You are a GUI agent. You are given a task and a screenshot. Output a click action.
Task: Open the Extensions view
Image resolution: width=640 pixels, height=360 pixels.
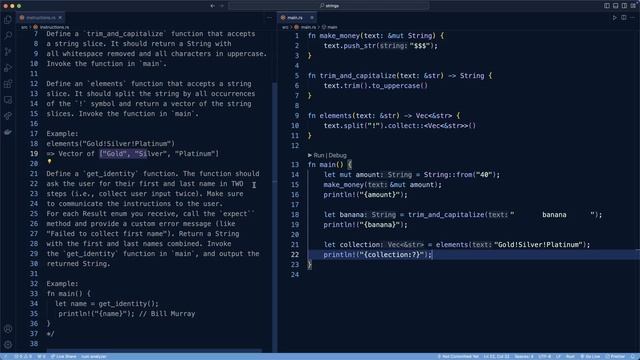coord(8,84)
